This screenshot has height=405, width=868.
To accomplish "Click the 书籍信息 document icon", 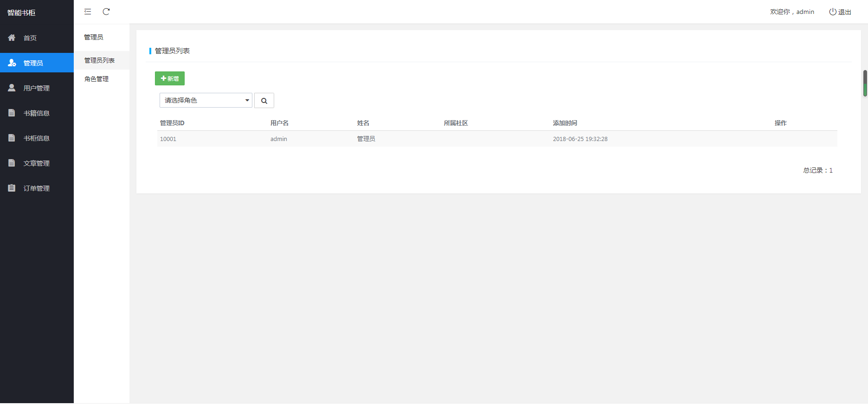I will click(12, 113).
